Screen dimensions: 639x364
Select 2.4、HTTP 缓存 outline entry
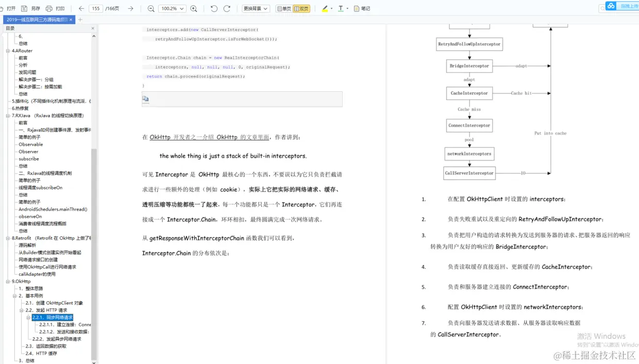click(41, 354)
